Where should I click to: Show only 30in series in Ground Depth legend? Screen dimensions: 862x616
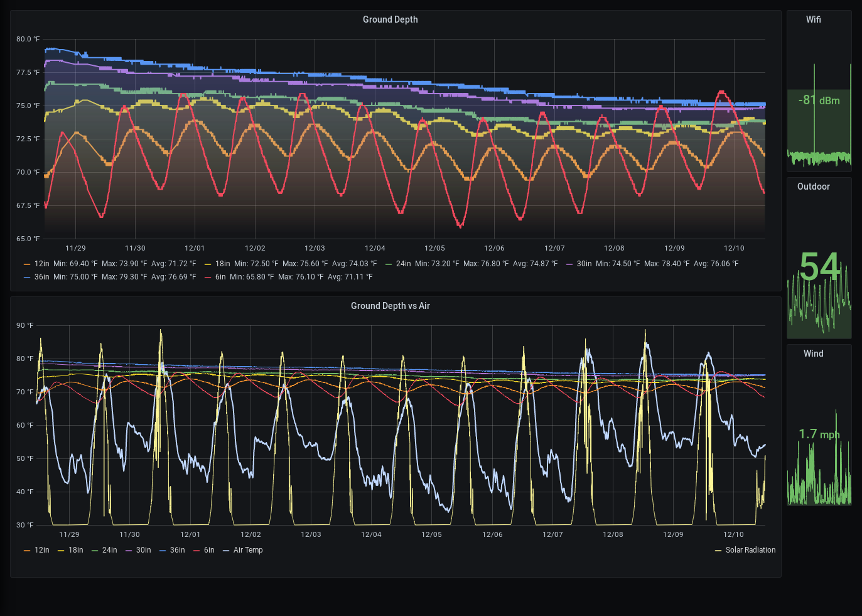click(584, 264)
